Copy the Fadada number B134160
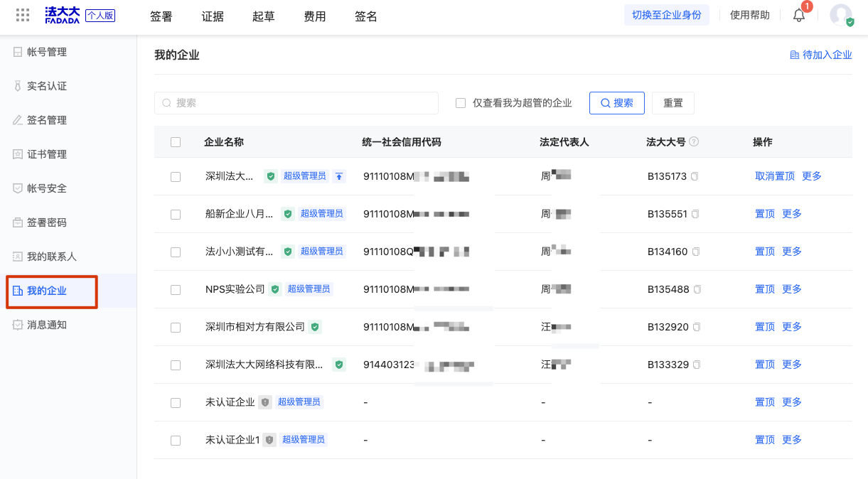868x479 pixels. click(x=697, y=252)
